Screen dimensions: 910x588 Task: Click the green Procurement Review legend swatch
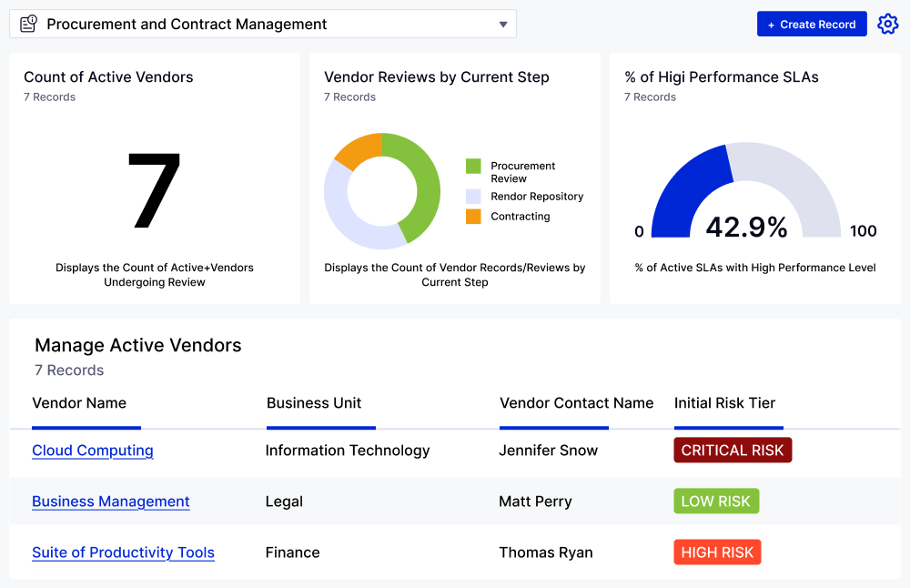point(473,167)
